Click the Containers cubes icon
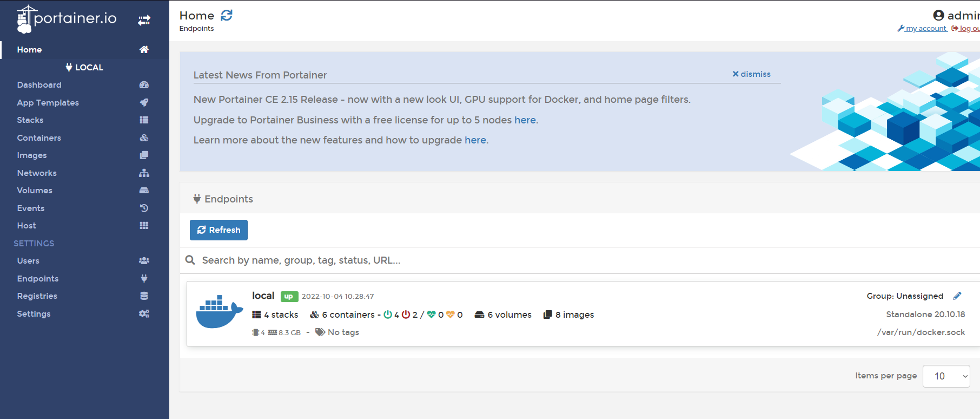 144,138
